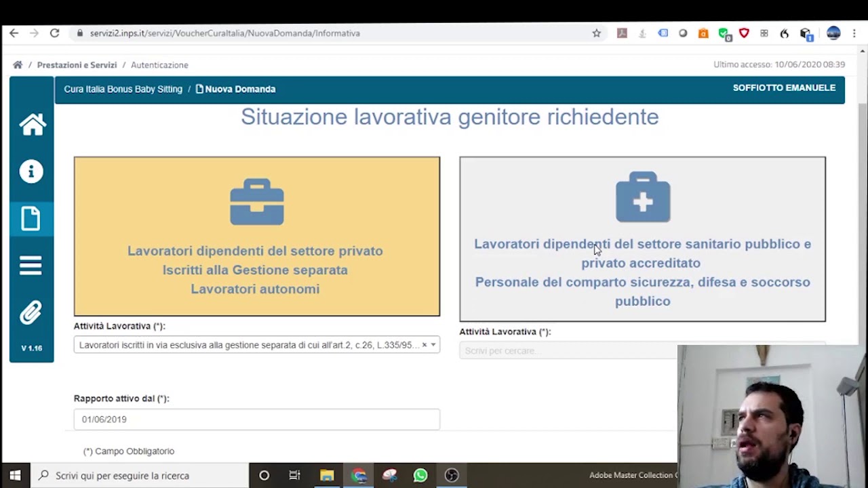Open the Adobe Acrobat PDF extension
This screenshot has width=868, height=488.
click(x=622, y=33)
